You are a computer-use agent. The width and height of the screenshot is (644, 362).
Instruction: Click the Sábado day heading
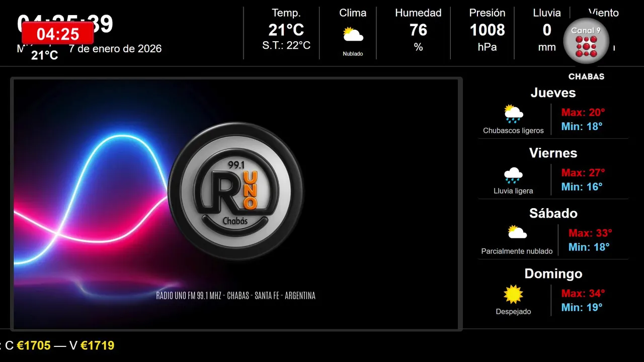click(x=553, y=213)
